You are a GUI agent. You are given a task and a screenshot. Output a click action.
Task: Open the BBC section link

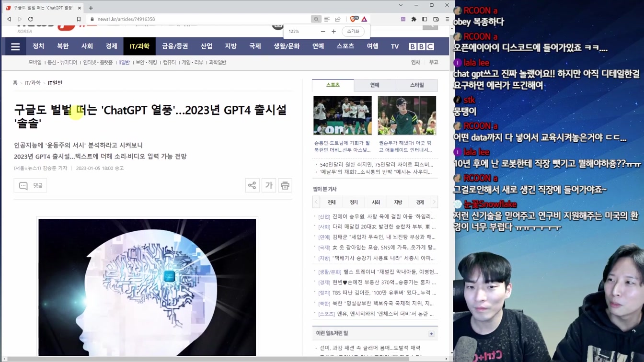[x=421, y=46]
